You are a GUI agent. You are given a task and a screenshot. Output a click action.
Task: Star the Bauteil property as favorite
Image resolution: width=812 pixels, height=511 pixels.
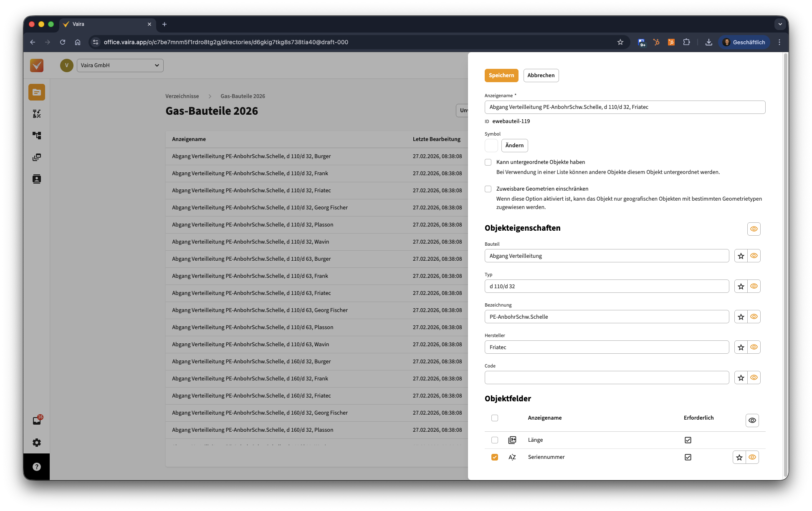(x=741, y=256)
